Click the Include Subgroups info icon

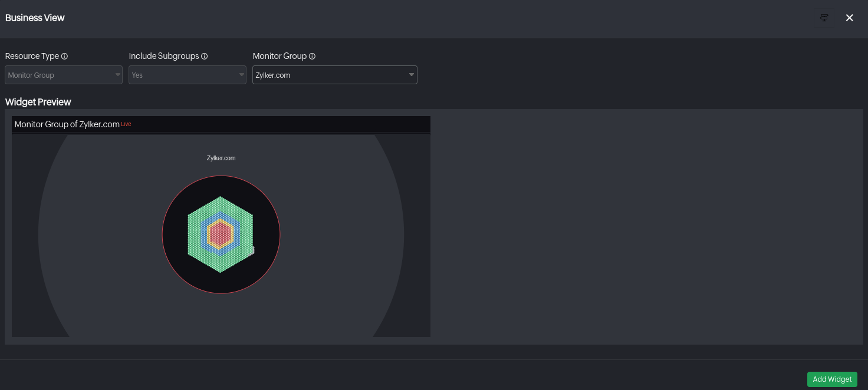pyautogui.click(x=205, y=57)
